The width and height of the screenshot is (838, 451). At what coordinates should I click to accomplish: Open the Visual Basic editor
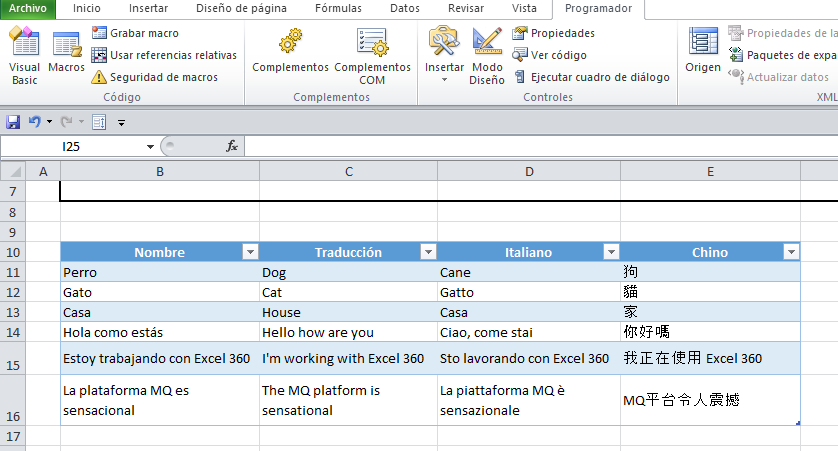point(24,55)
